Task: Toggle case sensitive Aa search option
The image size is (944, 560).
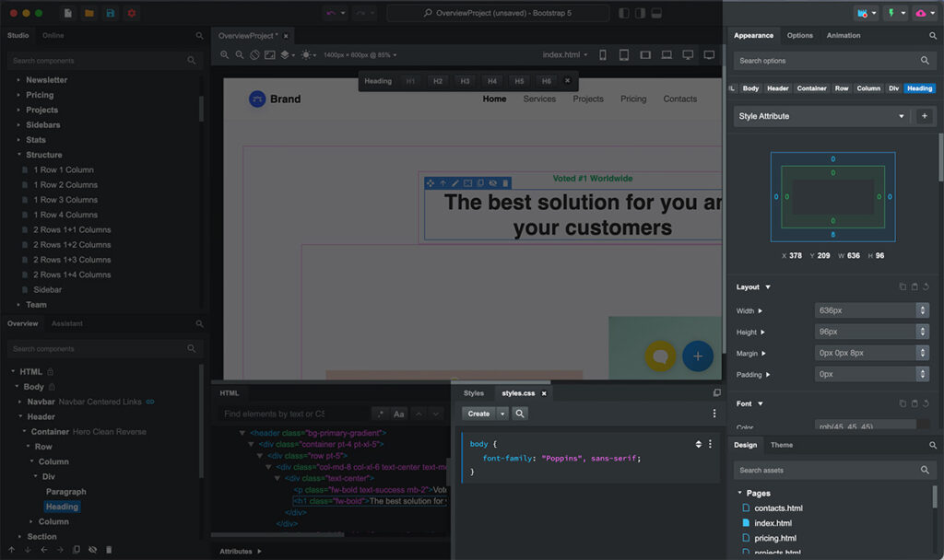Action: (x=398, y=414)
